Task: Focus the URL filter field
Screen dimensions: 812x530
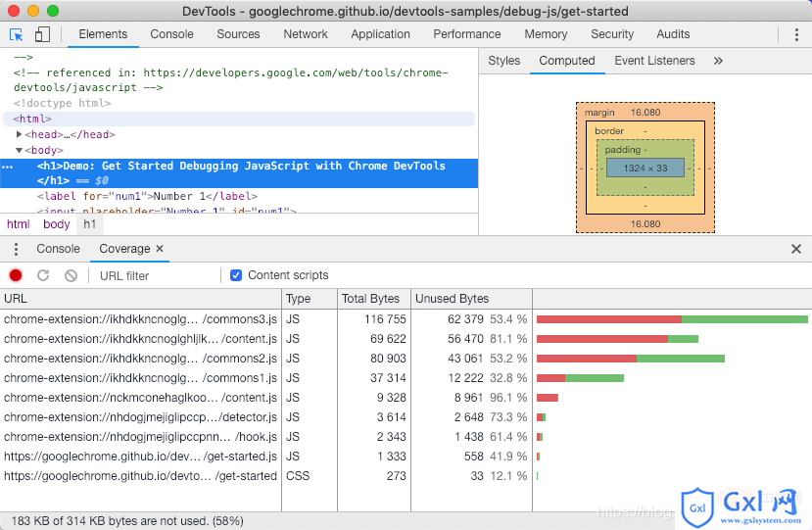Action: 156,275
